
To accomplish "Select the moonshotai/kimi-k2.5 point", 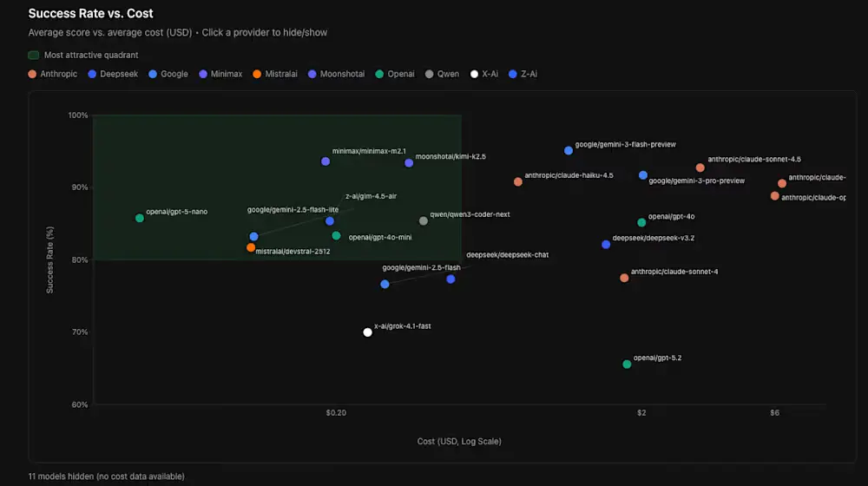I will (x=409, y=163).
